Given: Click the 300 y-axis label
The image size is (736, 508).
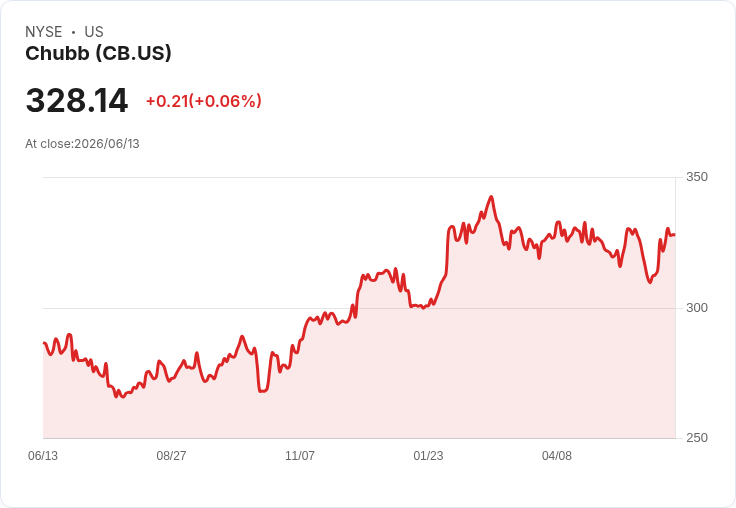Looking at the screenshot, I should (x=697, y=308).
